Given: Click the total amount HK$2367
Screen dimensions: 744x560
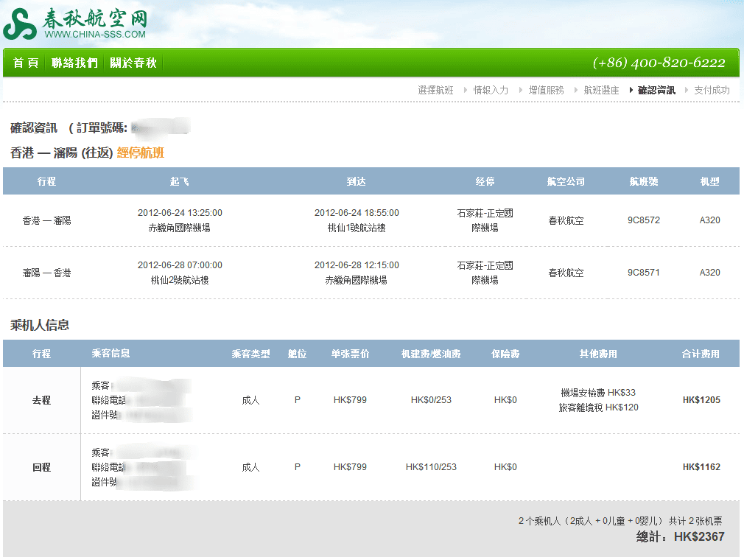Looking at the screenshot, I should 698,536.
